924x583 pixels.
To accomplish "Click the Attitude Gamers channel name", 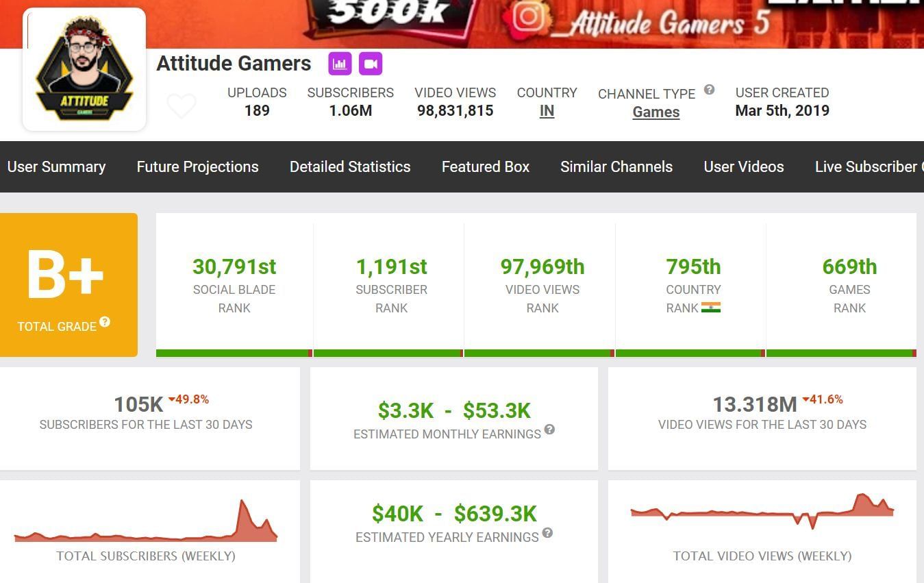I will tap(234, 64).
